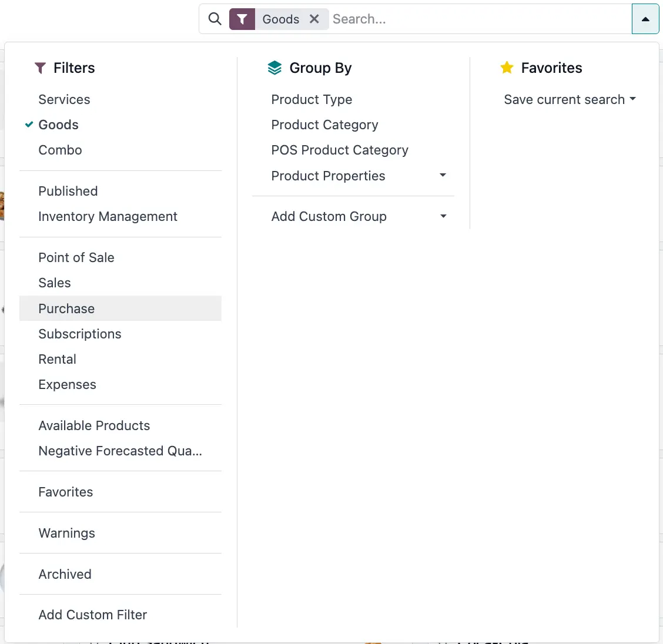This screenshot has height=644, width=663.
Task: Select the Available Products filter
Action: [120, 425]
